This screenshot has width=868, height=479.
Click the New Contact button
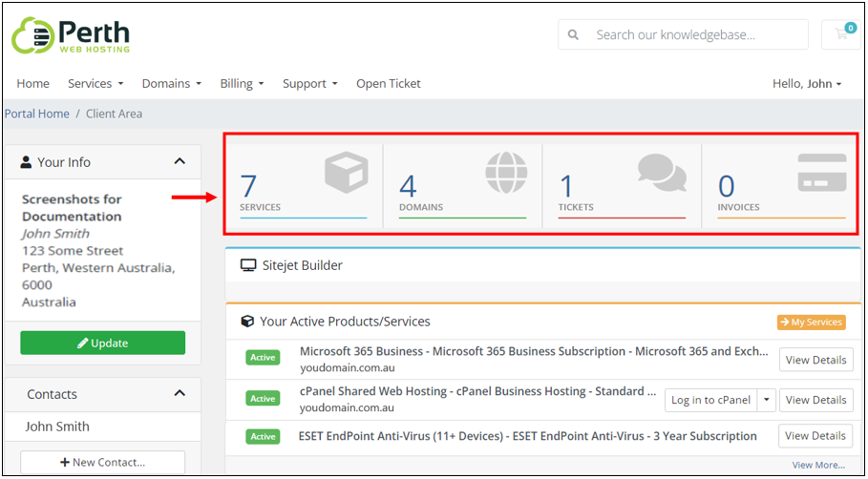point(103,462)
